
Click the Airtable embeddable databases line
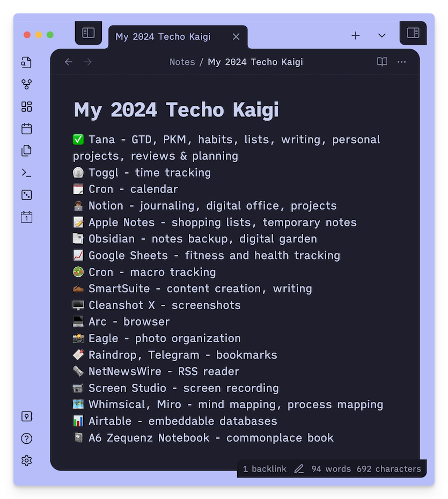pos(175,421)
